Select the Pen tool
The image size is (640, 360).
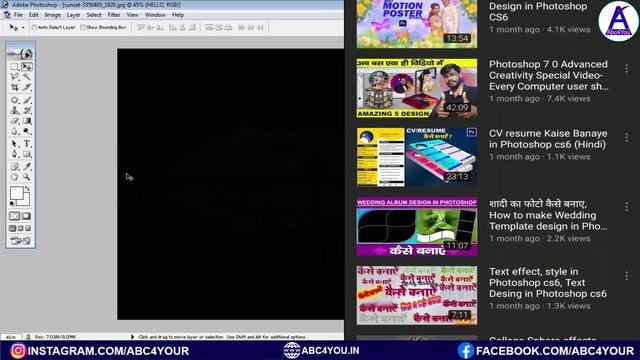[x=15, y=154]
